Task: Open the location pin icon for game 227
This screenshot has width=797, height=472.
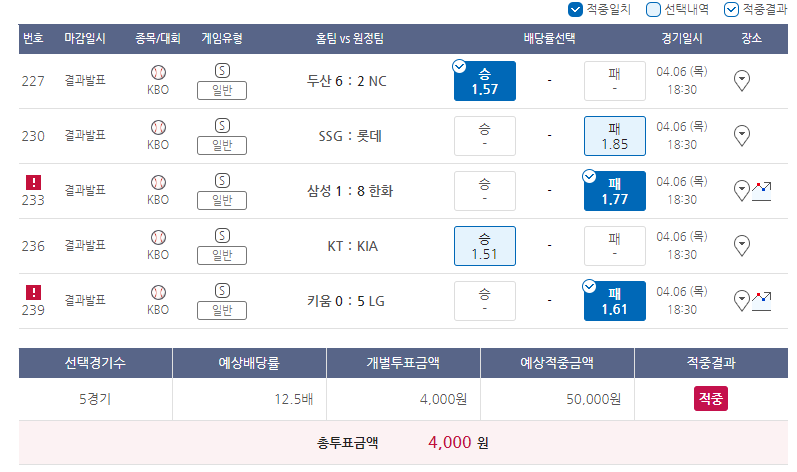Action: [x=742, y=81]
